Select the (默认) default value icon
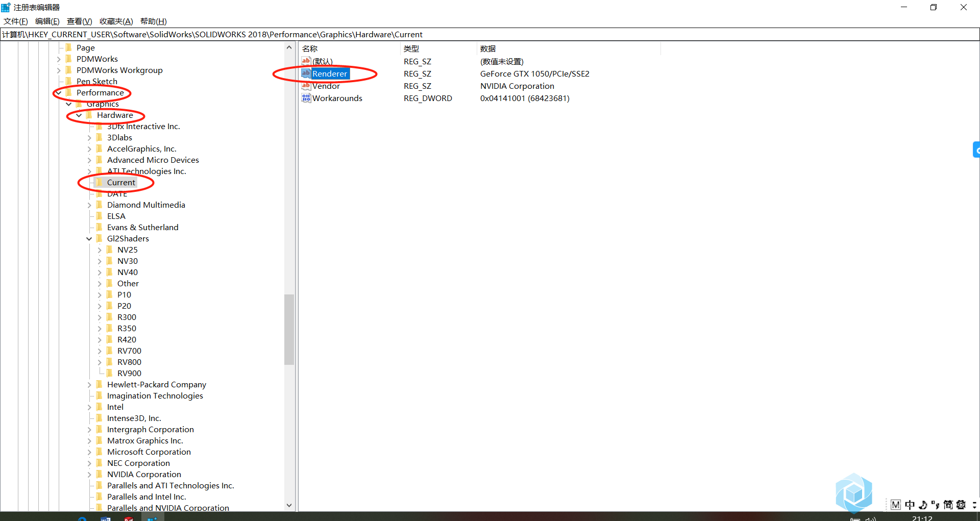 point(306,61)
